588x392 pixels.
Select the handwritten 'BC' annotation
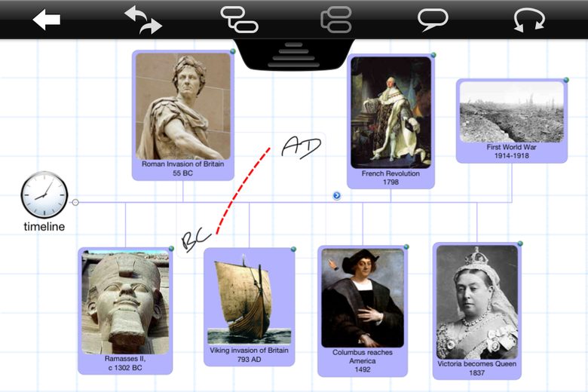pos(196,239)
